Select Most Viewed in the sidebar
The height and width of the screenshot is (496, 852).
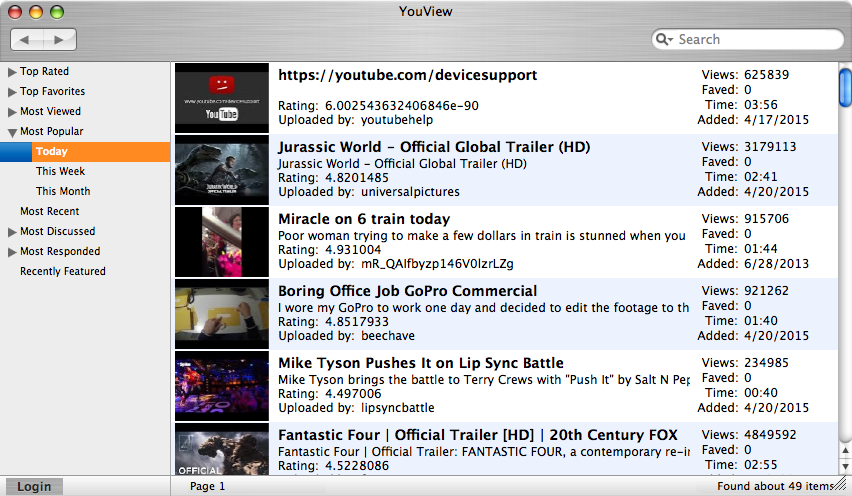[51, 111]
